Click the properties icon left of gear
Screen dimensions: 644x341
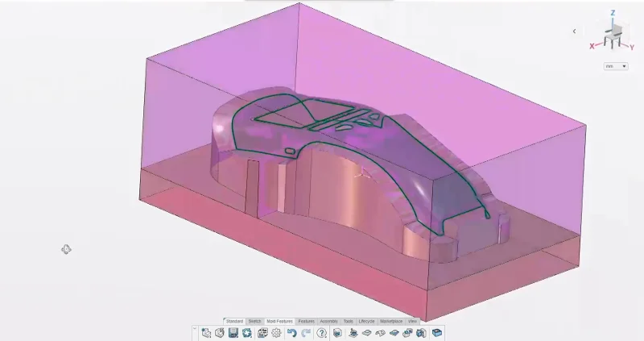click(x=262, y=332)
